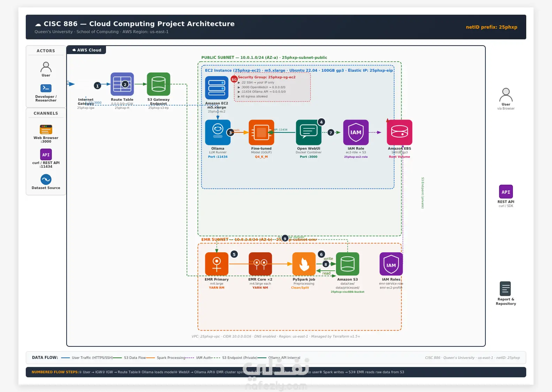
Task: Click the VPC: 25phxp-vpc CIDR footer text
Action: pyautogui.click(x=276, y=337)
